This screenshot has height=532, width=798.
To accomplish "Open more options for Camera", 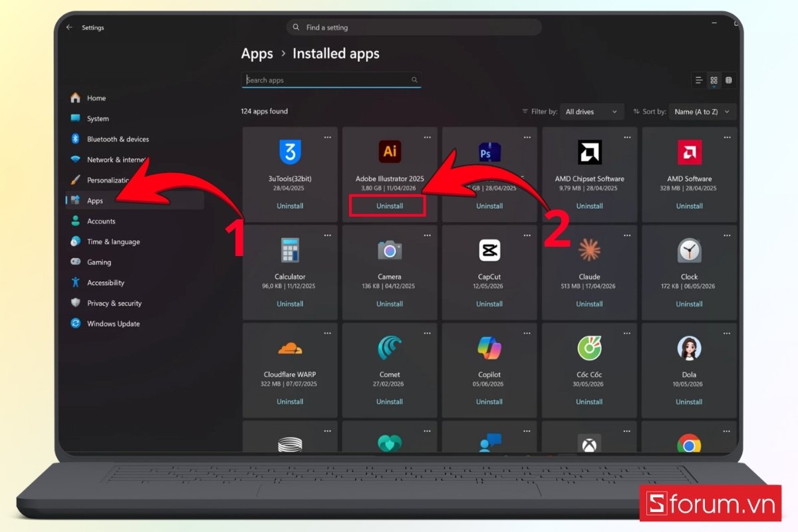I will pos(427,235).
